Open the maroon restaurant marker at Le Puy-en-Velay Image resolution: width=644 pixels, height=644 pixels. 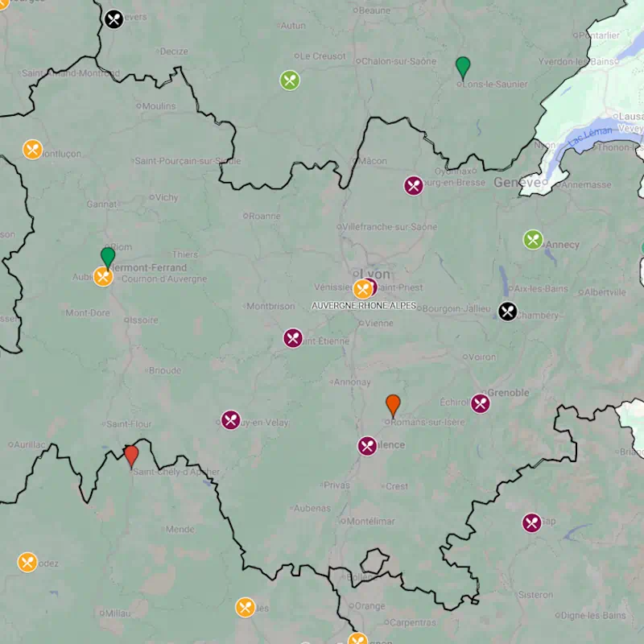(x=231, y=420)
